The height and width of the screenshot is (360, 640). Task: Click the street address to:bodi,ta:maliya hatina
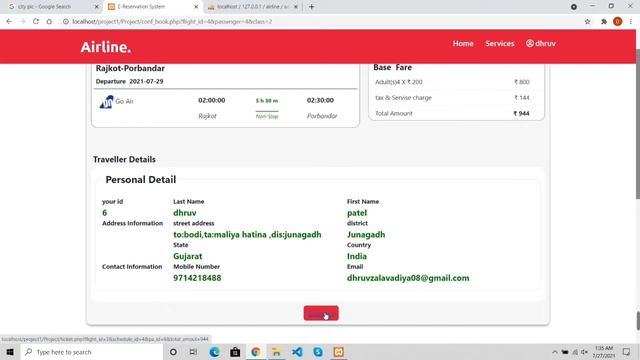[247, 235]
